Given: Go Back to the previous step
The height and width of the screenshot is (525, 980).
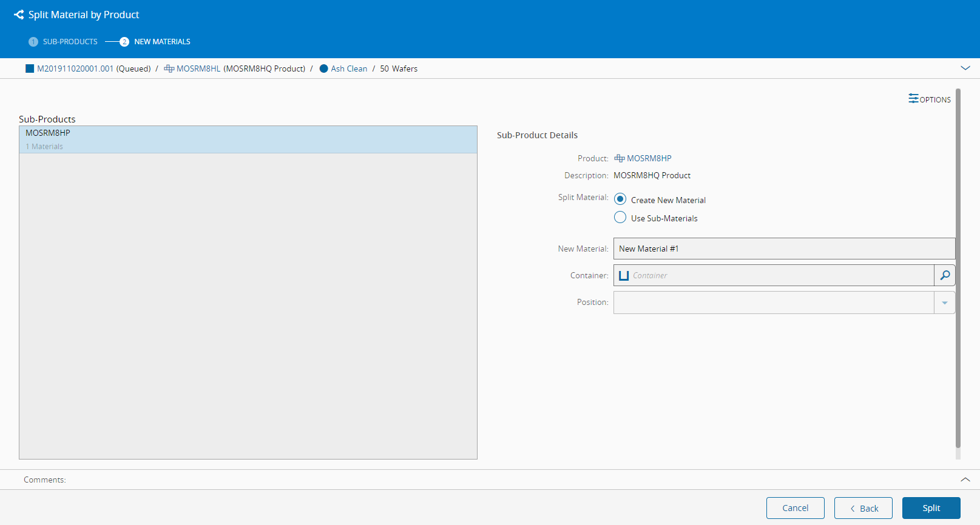Looking at the screenshot, I should click(863, 508).
